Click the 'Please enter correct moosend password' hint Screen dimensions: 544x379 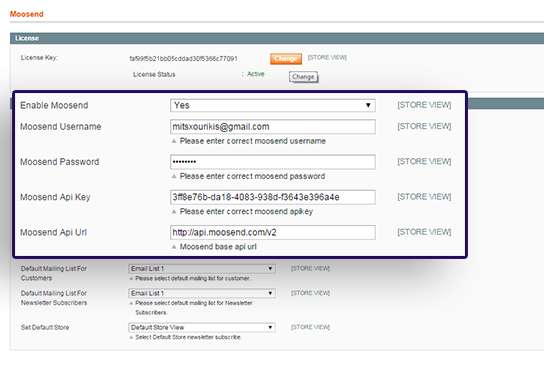pos(252,176)
